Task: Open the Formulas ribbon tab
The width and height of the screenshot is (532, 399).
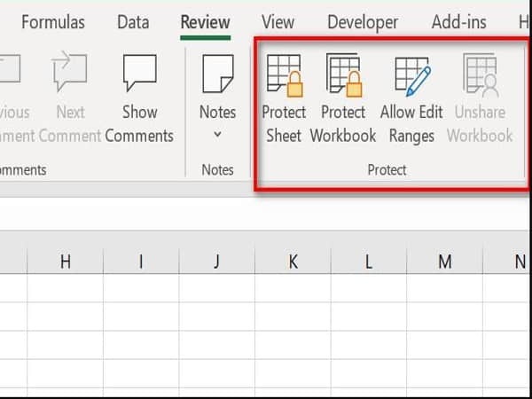Action: click(x=53, y=22)
